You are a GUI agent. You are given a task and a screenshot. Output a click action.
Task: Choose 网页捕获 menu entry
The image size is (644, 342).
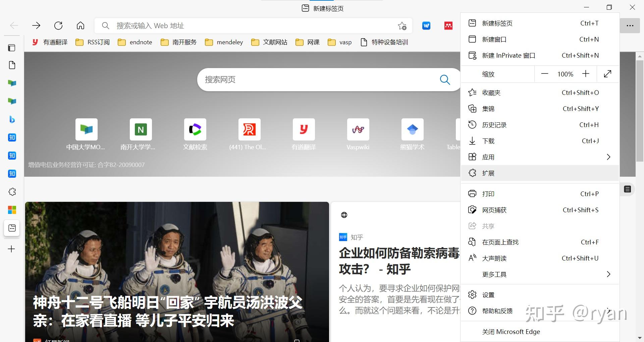pyautogui.click(x=540, y=210)
